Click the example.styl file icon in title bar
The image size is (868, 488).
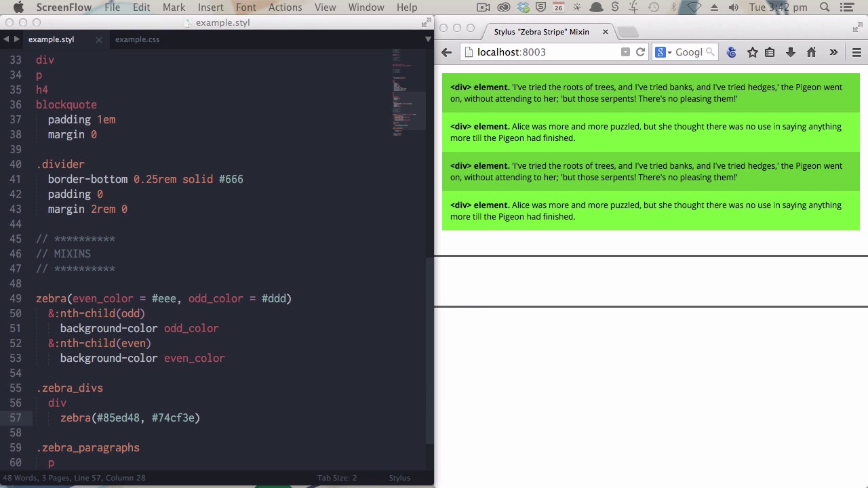tap(189, 22)
